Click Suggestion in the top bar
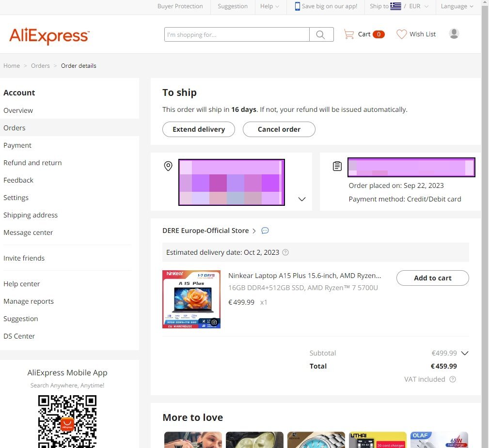 233,6
